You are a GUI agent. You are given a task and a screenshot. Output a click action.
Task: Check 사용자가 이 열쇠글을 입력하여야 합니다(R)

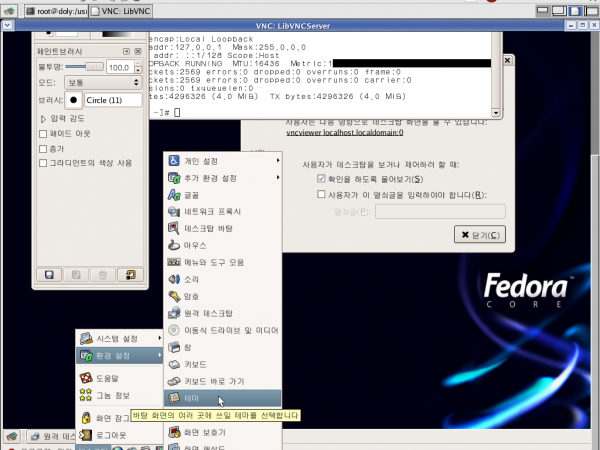[321, 194]
